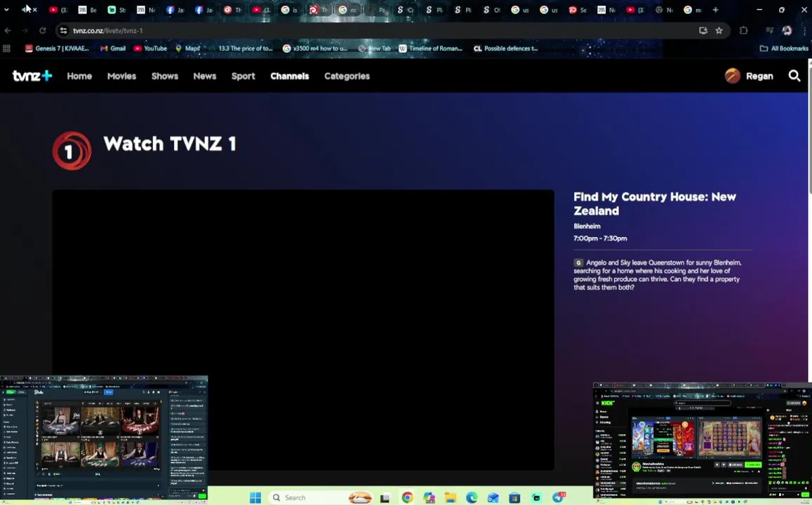Open the YouTube bookmark
The height and width of the screenshot is (505, 812).
point(150,48)
